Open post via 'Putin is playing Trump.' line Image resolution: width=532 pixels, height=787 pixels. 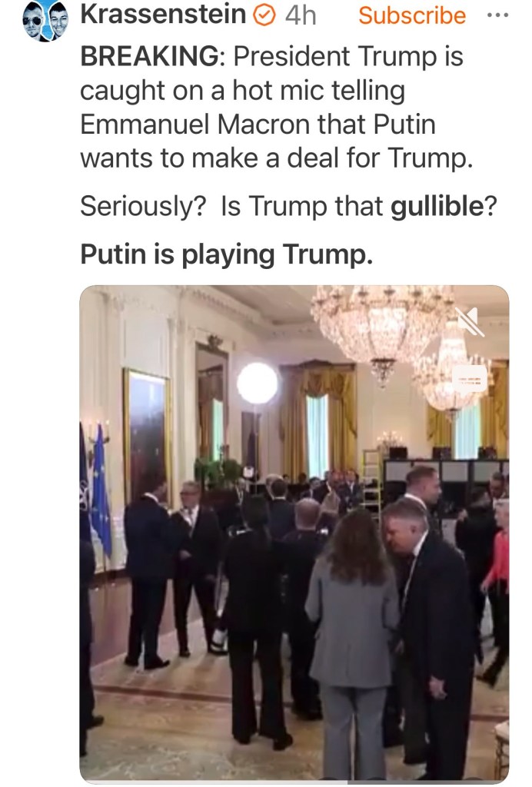click(226, 254)
